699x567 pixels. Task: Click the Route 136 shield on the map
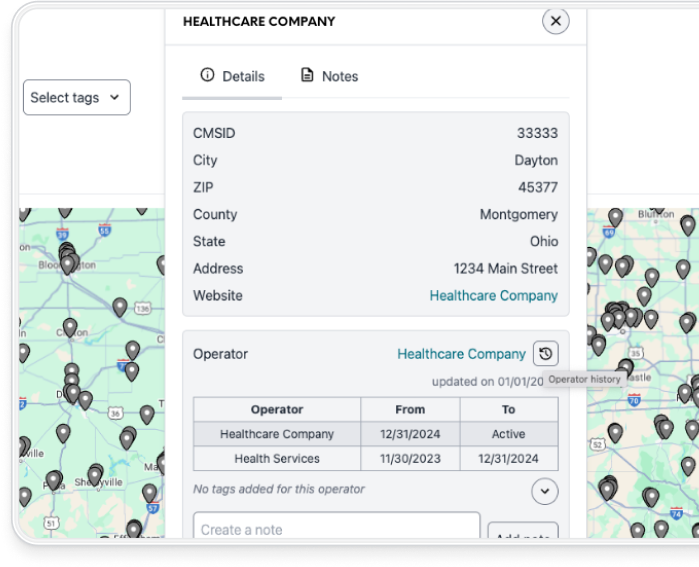142,310
